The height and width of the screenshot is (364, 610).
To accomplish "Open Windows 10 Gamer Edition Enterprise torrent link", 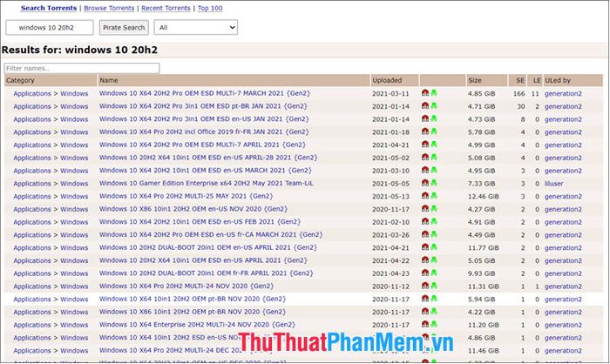I will 207,183.
